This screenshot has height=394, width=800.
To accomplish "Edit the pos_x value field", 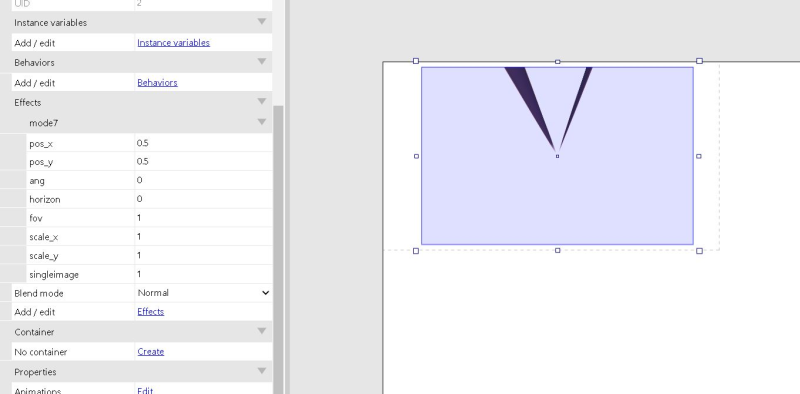I will 204,143.
